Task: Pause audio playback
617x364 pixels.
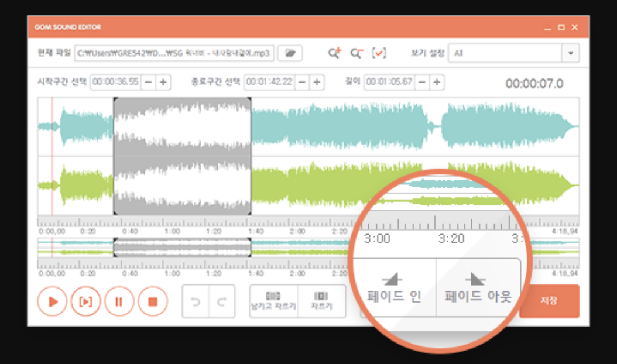Action: [119, 301]
